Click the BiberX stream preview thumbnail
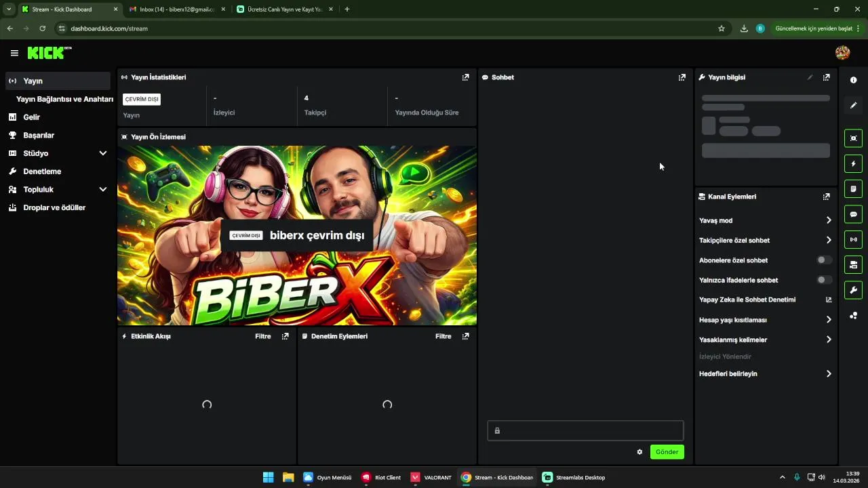Image resolution: width=868 pixels, height=488 pixels. pyautogui.click(x=297, y=235)
